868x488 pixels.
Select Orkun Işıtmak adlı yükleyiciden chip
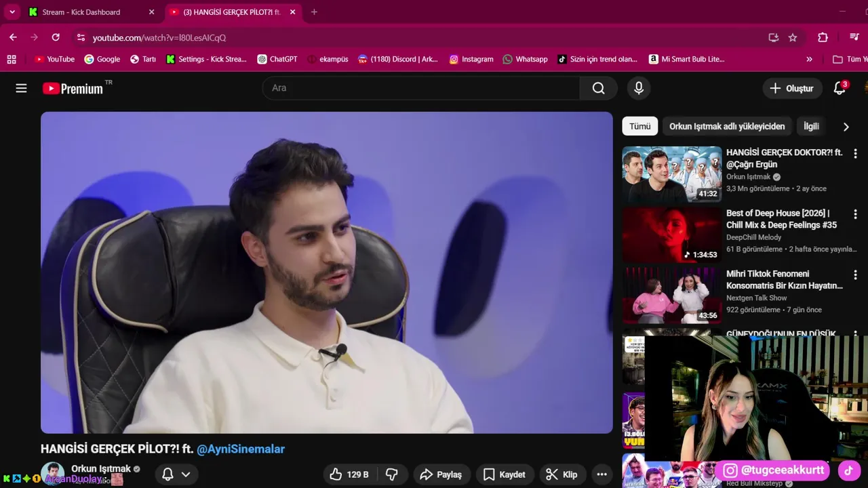[x=727, y=126]
